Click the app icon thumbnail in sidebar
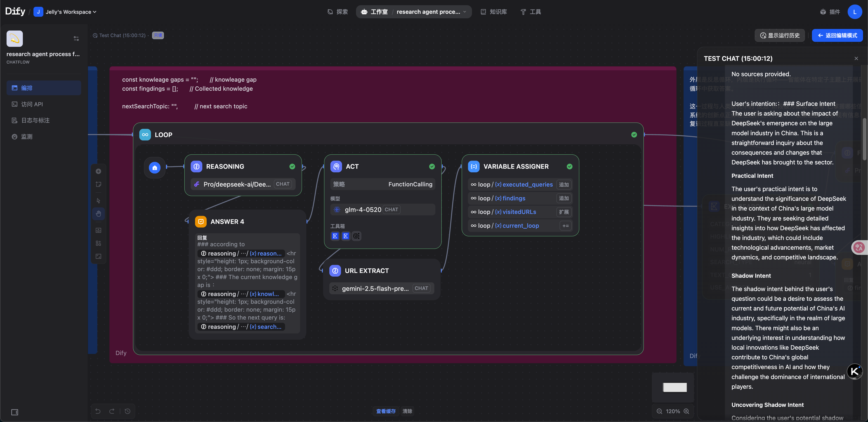 pyautogui.click(x=14, y=39)
